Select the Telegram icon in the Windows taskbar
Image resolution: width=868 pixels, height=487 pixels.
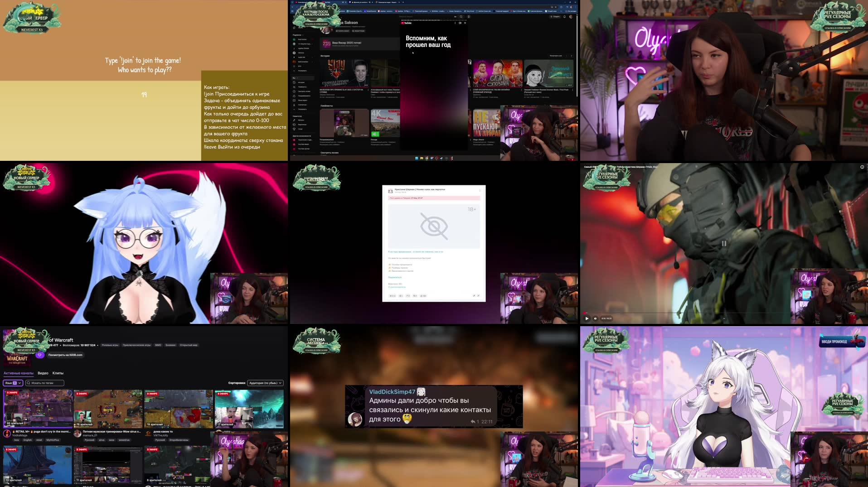(441, 159)
